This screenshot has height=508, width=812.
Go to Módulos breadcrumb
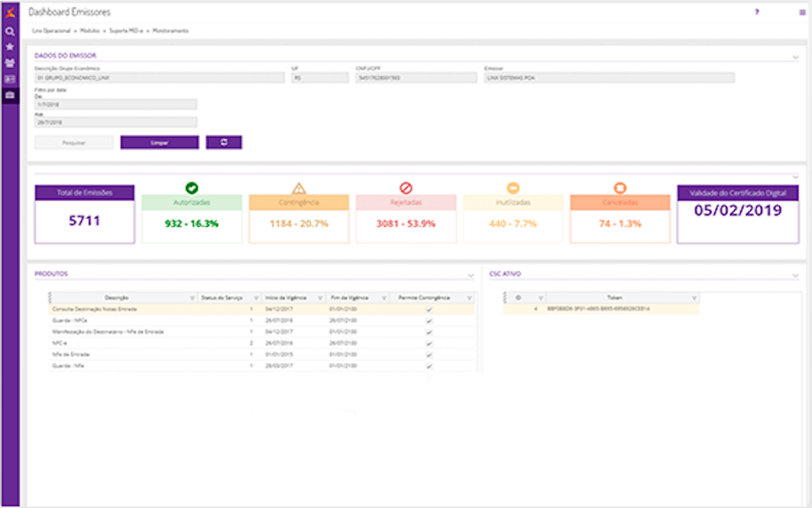[x=90, y=31]
